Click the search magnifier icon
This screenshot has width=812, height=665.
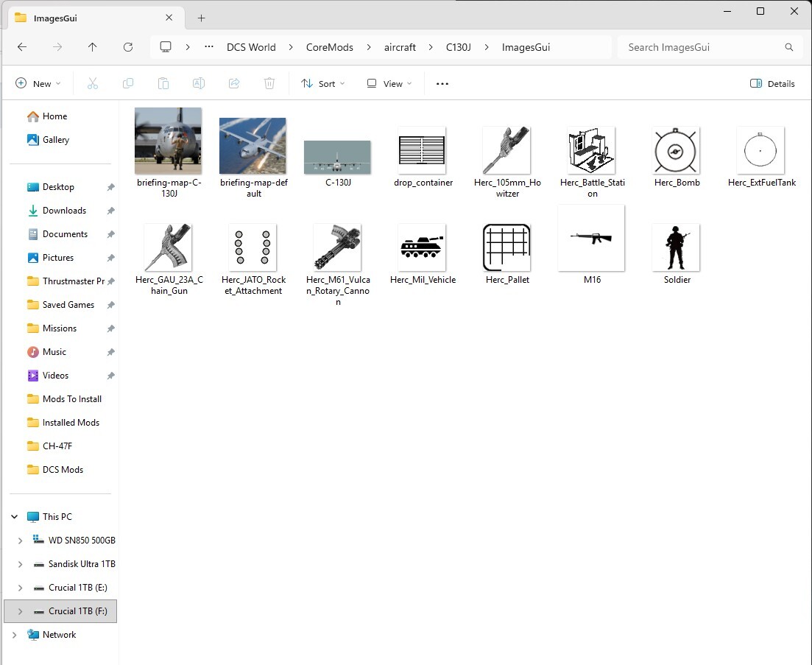tap(788, 47)
